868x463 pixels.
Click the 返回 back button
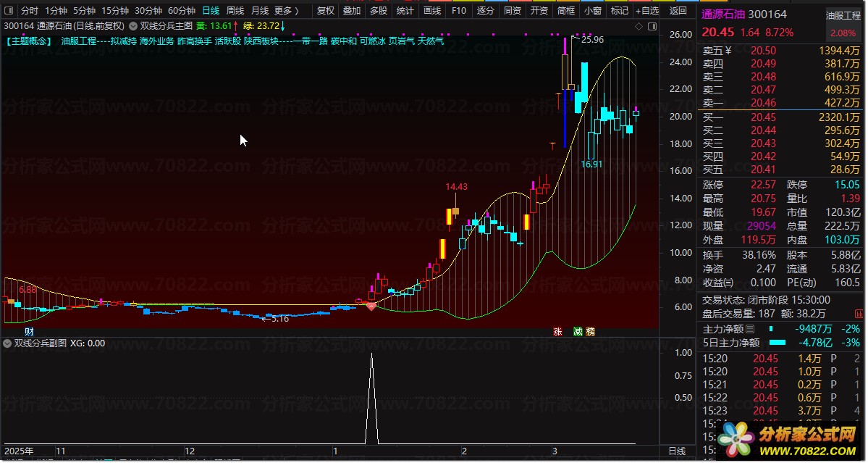click(x=678, y=11)
